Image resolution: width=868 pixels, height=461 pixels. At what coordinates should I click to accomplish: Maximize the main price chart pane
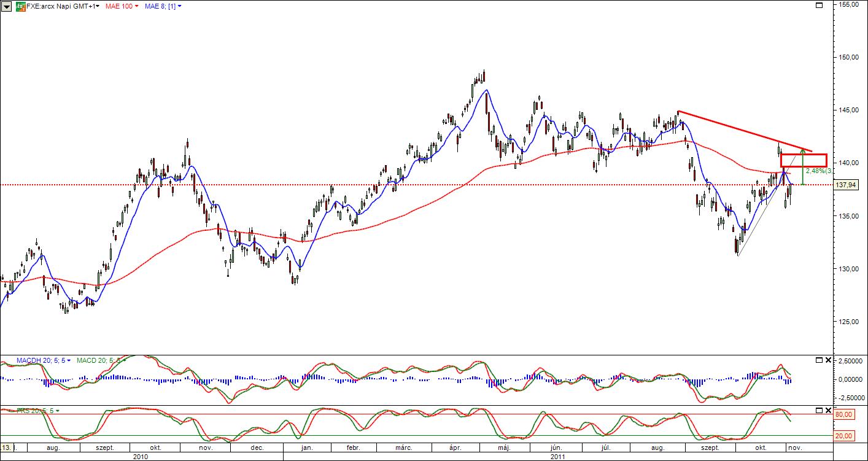click(x=818, y=6)
